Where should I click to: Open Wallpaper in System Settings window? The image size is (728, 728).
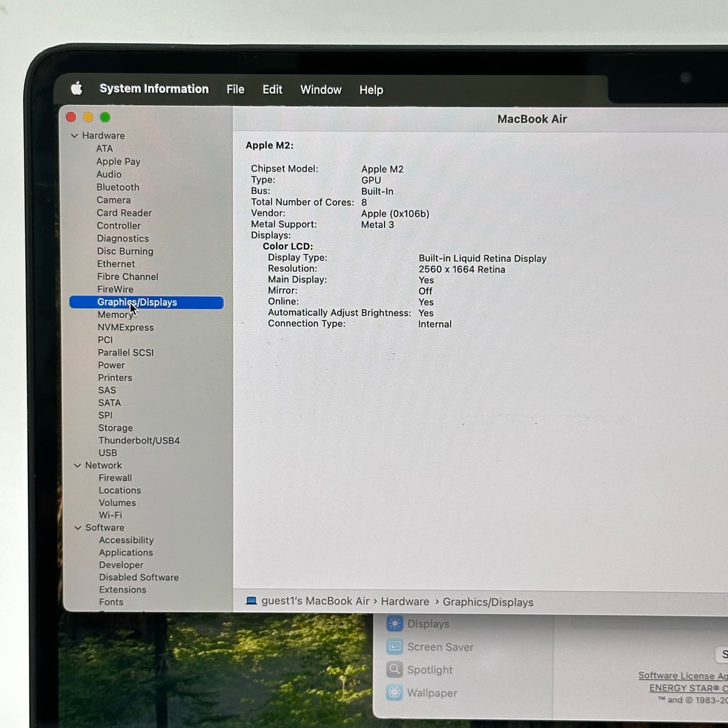click(x=422, y=693)
